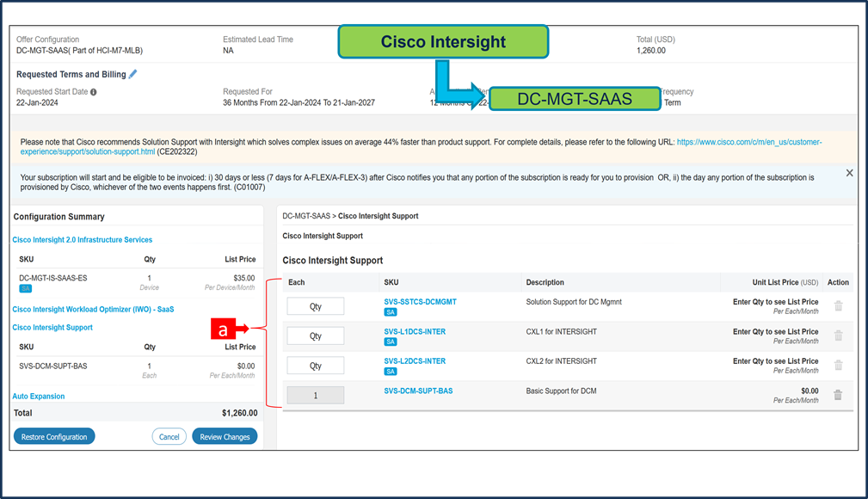The height and width of the screenshot is (499, 868).
Task: Expand Cisco Intersight 2.0 Infrastructure Services section
Action: [x=83, y=240]
